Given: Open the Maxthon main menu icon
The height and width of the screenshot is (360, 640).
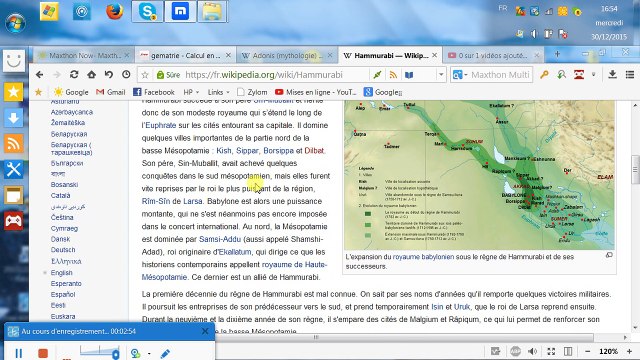Looking at the screenshot, I should (630, 75).
